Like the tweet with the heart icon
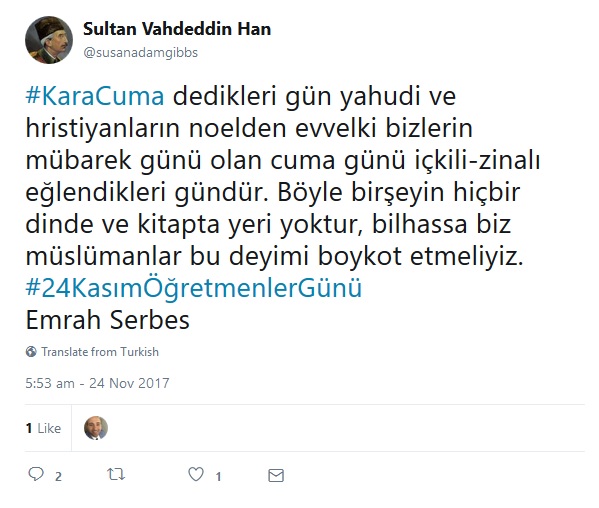 click(196, 474)
